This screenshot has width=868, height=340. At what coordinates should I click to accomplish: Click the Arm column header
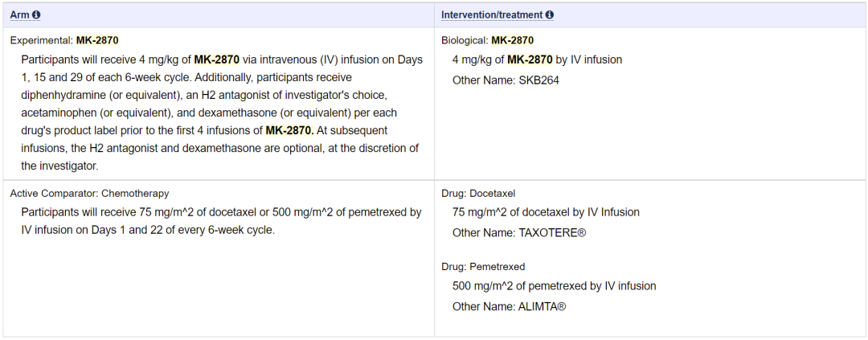pos(19,15)
